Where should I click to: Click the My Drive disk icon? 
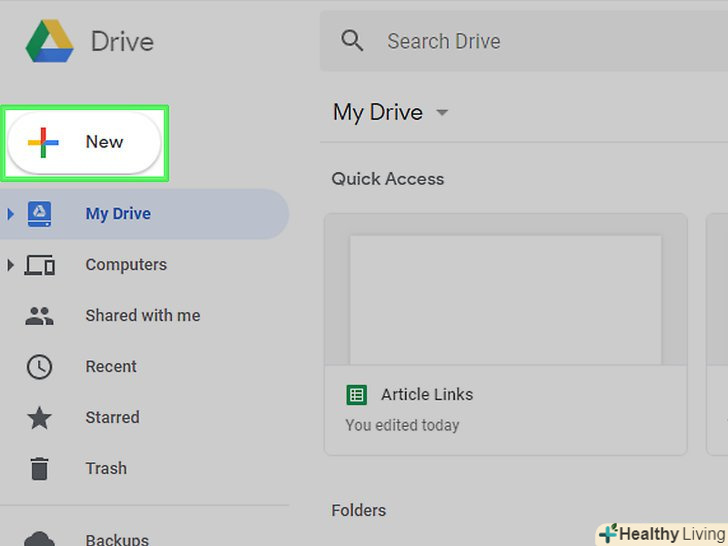pos(39,214)
